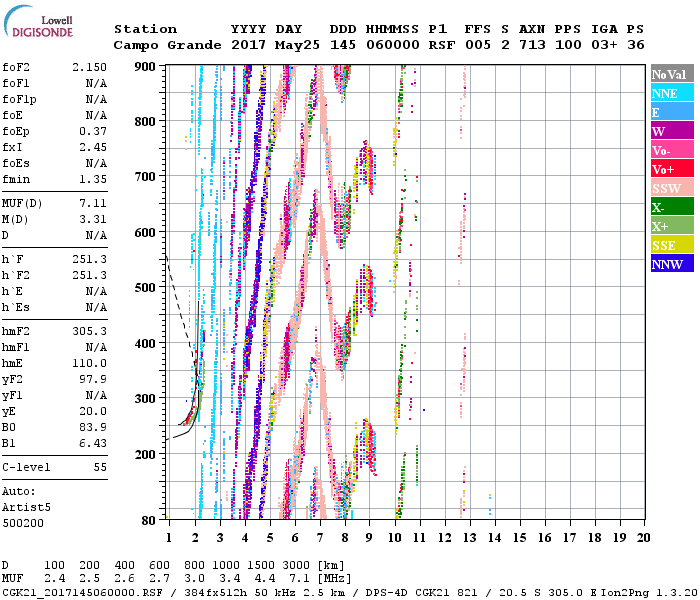Select the X+ light green legend swatch
The height and width of the screenshot is (600, 700).
672,226
